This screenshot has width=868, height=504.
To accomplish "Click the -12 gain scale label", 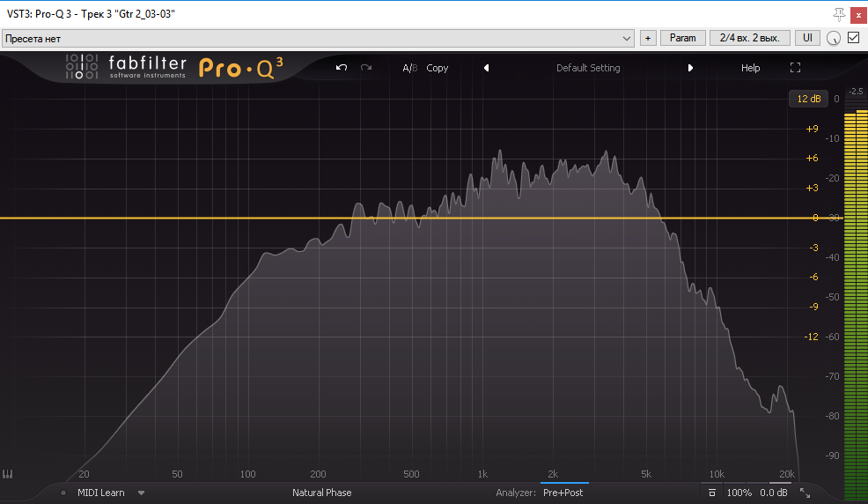I will click(811, 337).
